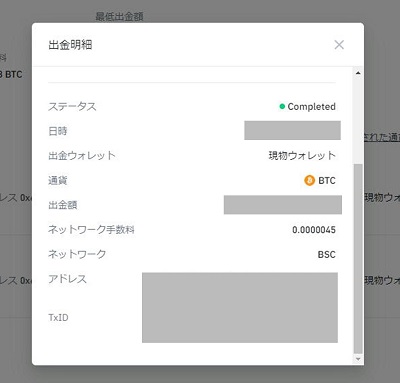
Task: Click the アドレス label
Action: (68, 279)
